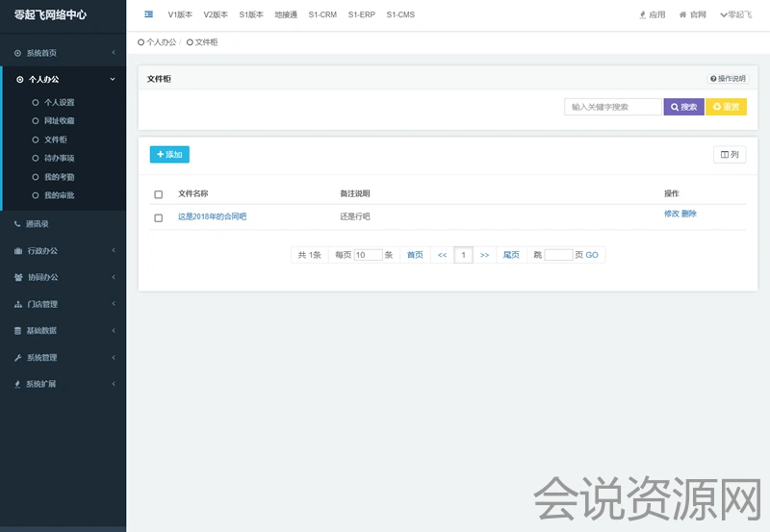Click the 通讯录 phone icon in sidebar
Image resolution: width=770 pixels, height=532 pixels.
pos(18,224)
